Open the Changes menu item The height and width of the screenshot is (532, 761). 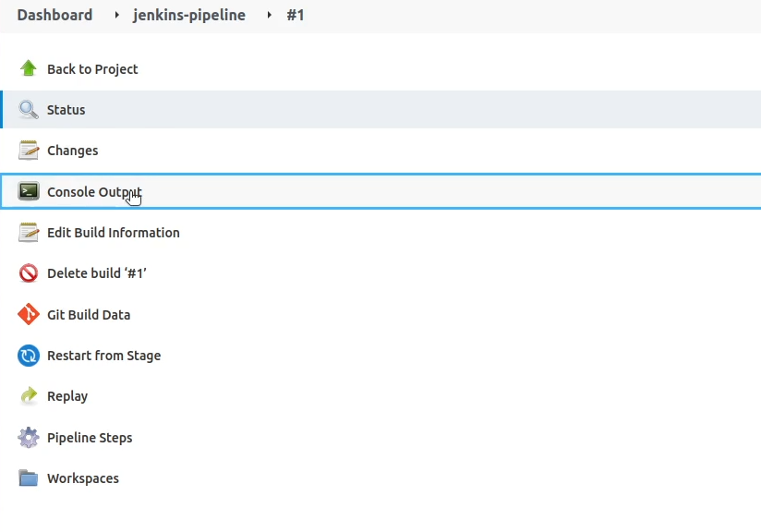coord(72,151)
